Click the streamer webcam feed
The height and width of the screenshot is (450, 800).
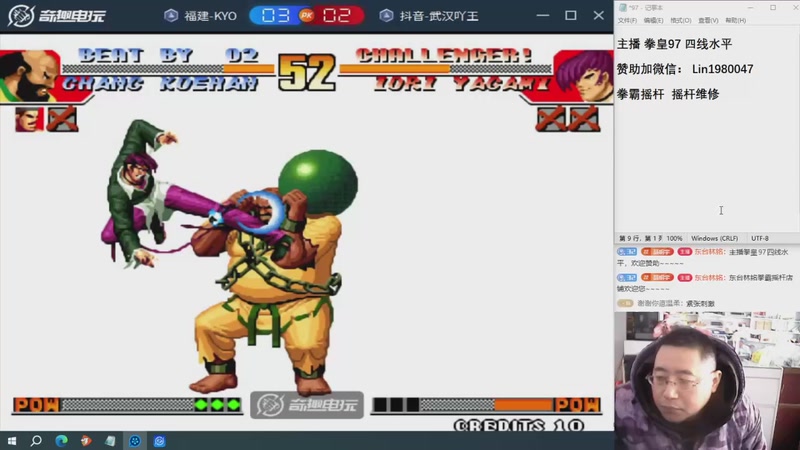pyautogui.click(x=707, y=381)
